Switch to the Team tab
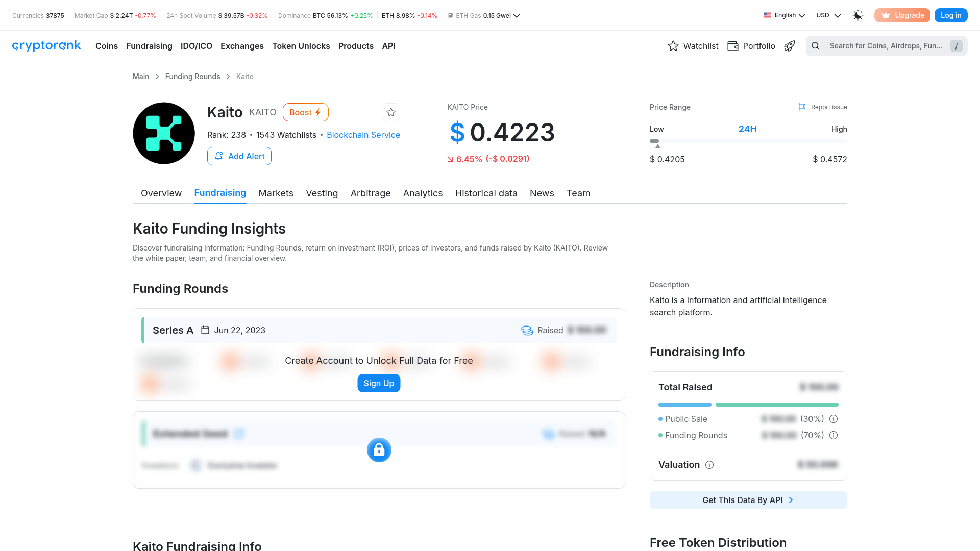This screenshot has width=980, height=551. click(x=578, y=193)
